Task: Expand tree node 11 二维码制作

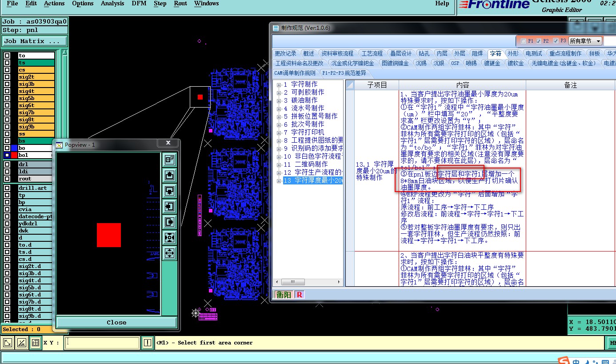Action: point(279,165)
